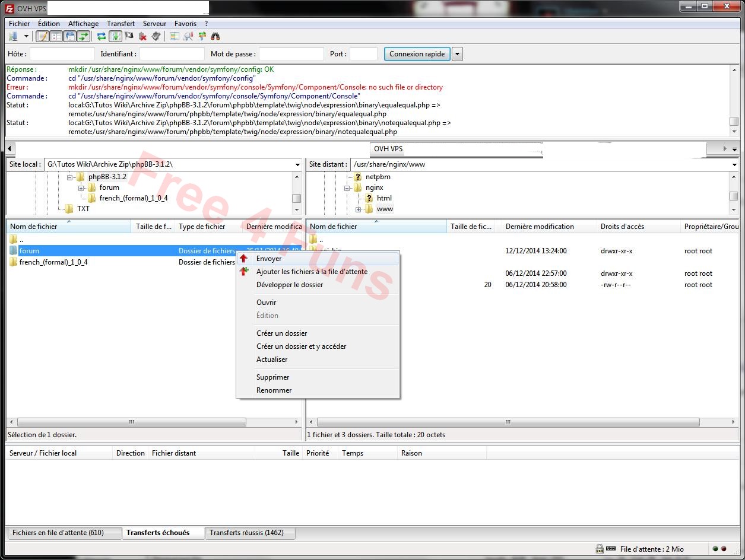Viewport: 745px width, 560px height.
Task: Switch to the Transferts réussis tab
Action: tap(249, 533)
